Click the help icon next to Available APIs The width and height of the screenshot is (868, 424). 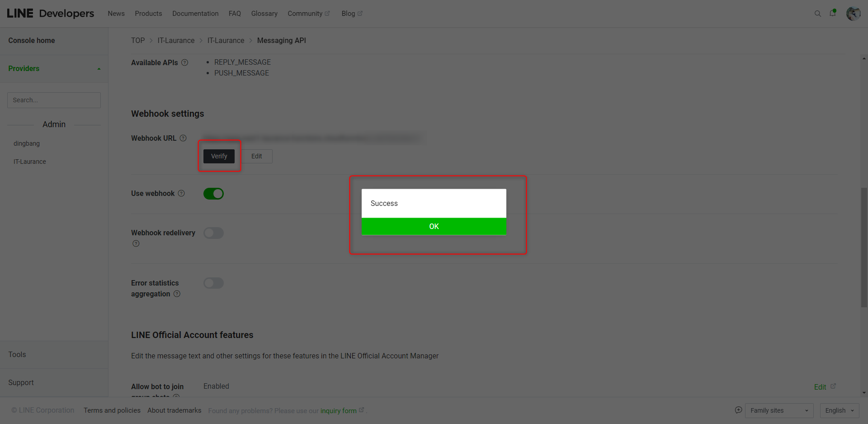(184, 62)
